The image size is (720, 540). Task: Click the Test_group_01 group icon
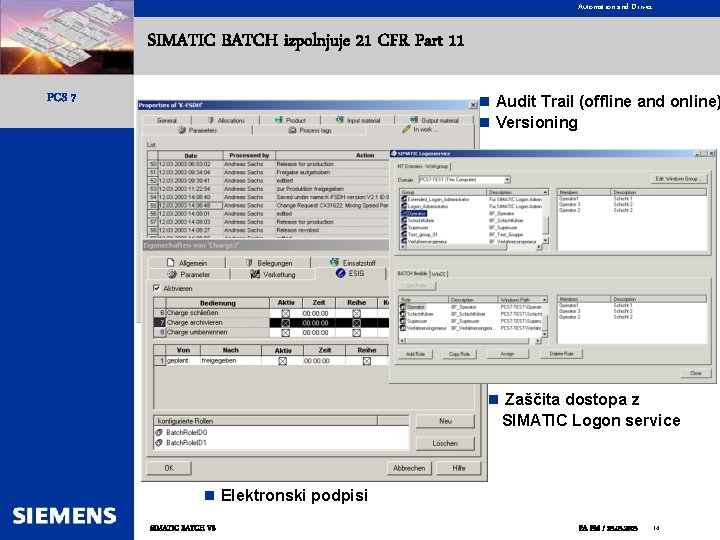point(404,234)
